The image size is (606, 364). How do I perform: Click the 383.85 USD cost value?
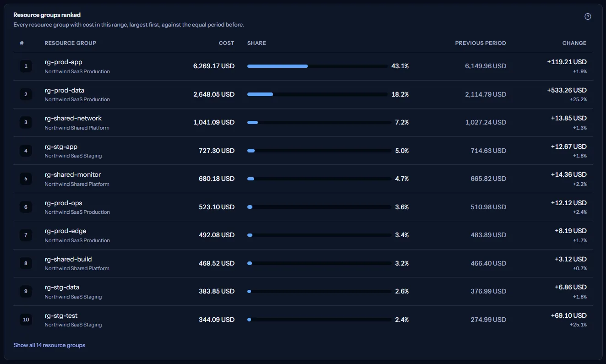217,292
